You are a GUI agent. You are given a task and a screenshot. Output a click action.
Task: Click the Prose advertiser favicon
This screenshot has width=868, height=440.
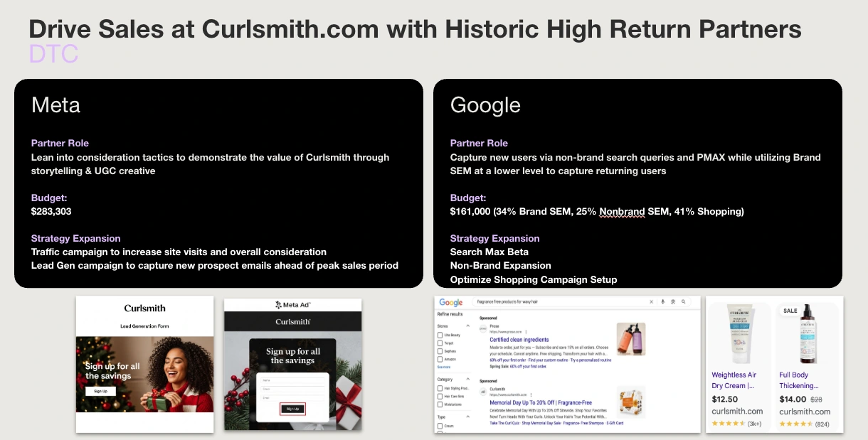point(483,328)
